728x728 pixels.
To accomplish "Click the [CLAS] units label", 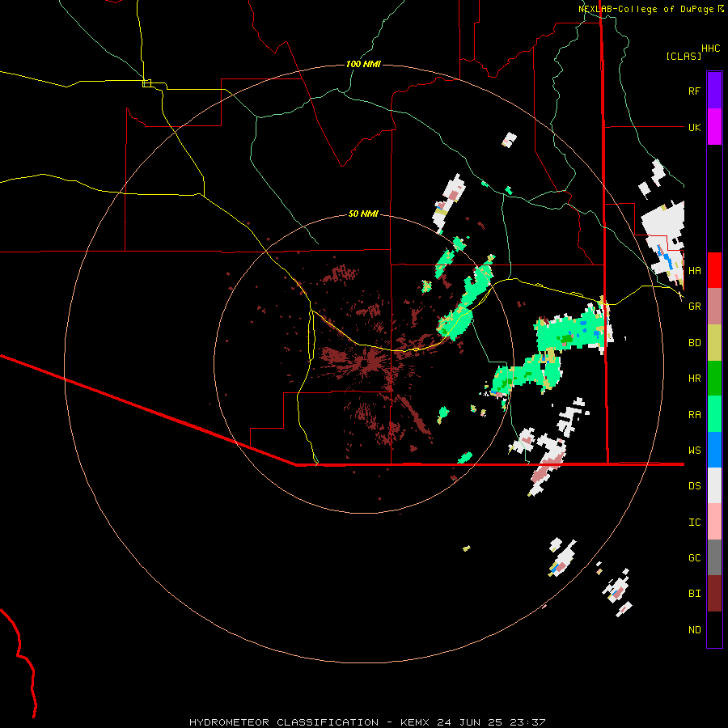I will [684, 56].
